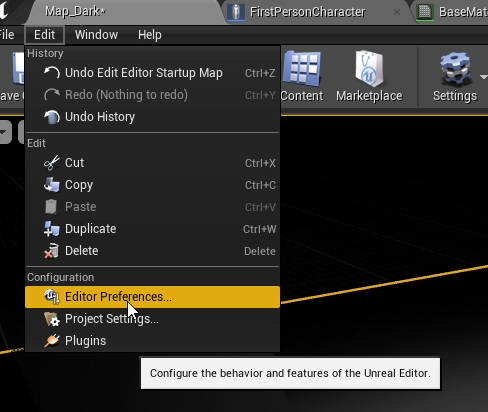488x412 pixels.
Task: Close the FirstPersonCharacter tab
Action: tap(397, 12)
